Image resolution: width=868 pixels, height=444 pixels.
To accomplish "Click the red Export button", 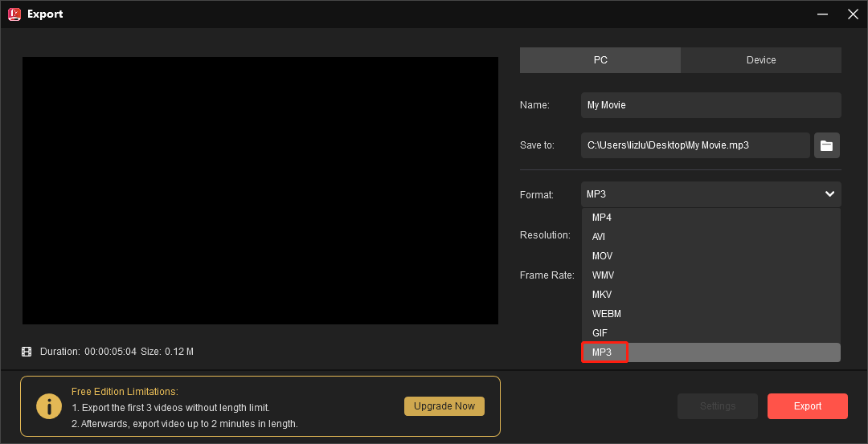I will (808, 406).
